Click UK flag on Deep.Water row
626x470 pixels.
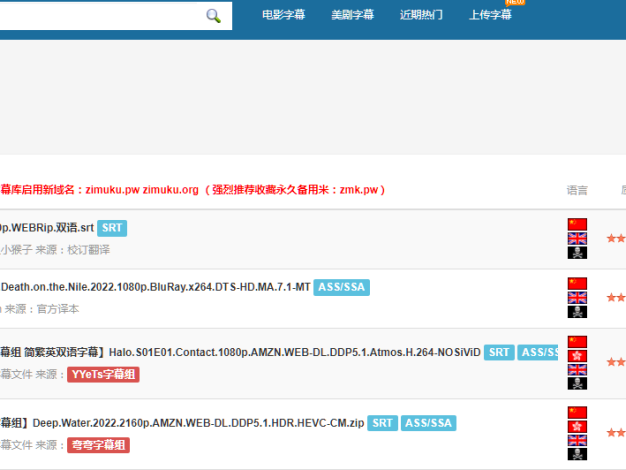coord(577,440)
